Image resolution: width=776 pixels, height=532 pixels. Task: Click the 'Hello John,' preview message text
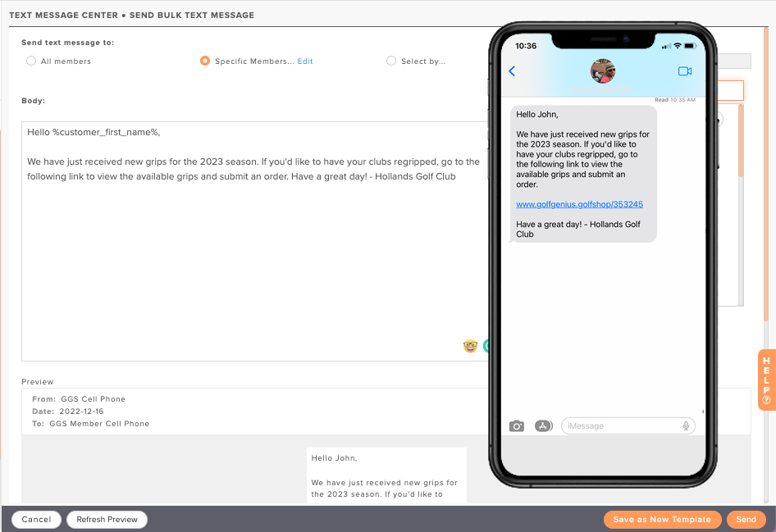pos(334,458)
